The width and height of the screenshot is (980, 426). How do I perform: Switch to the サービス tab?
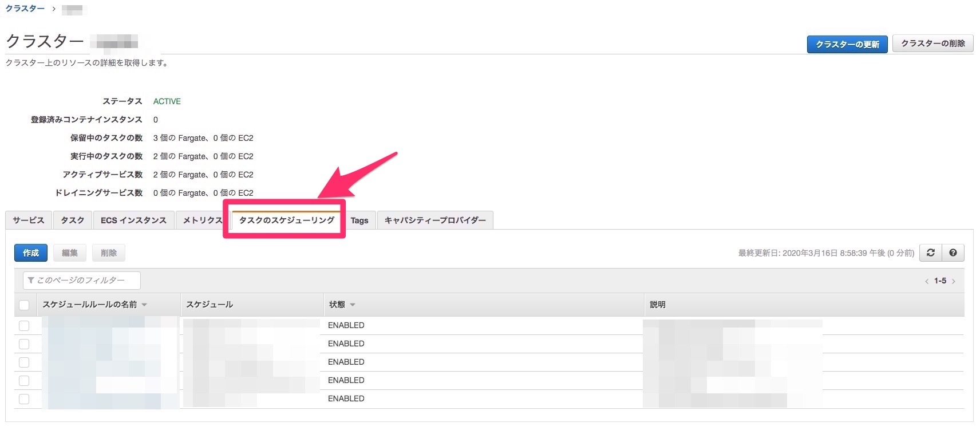click(29, 220)
